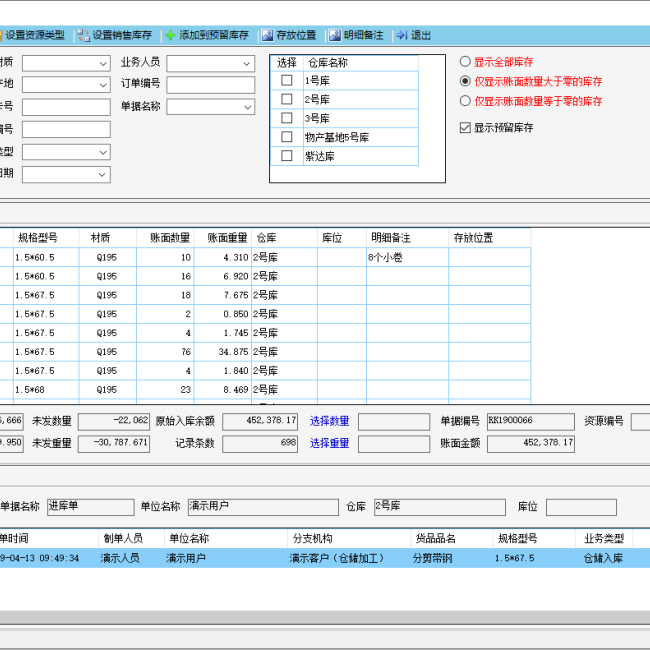This screenshot has height=650, width=650.
Task: Expand the 材质 filter dropdown
Action: (103, 64)
